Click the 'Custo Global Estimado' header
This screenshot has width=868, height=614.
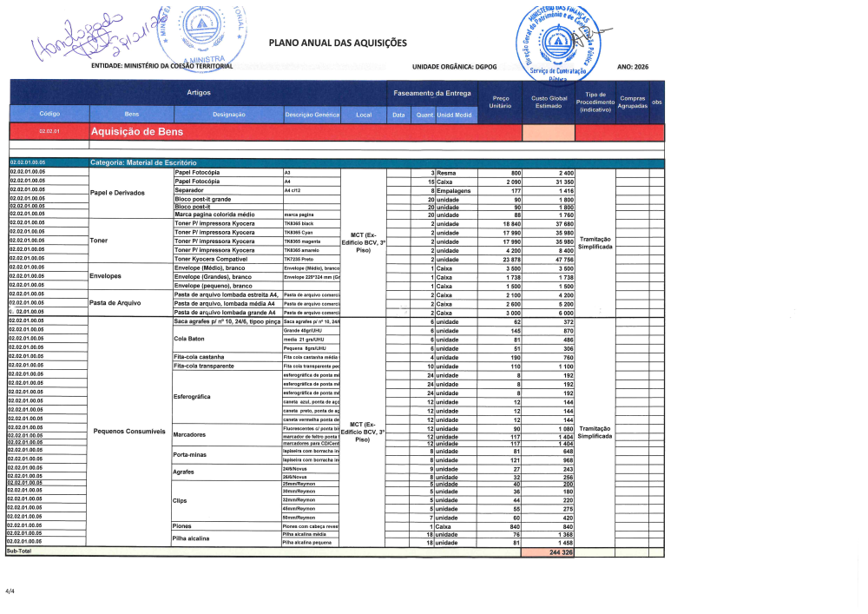tap(549, 102)
